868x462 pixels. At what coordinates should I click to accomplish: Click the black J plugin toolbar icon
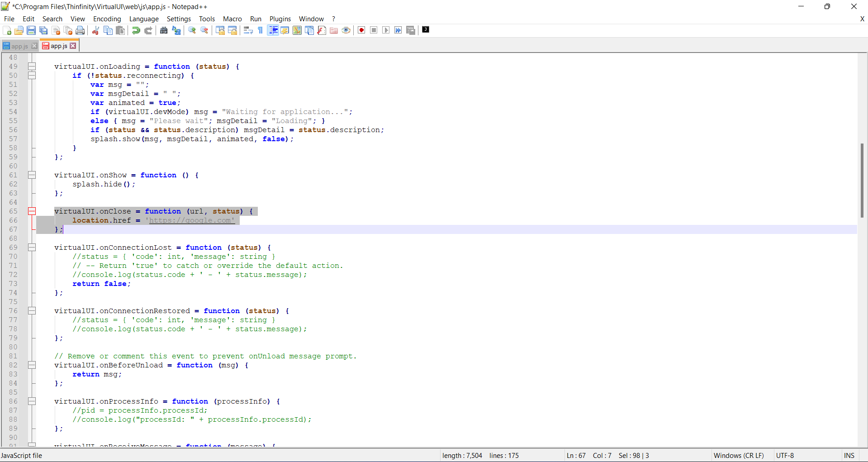tap(426, 30)
